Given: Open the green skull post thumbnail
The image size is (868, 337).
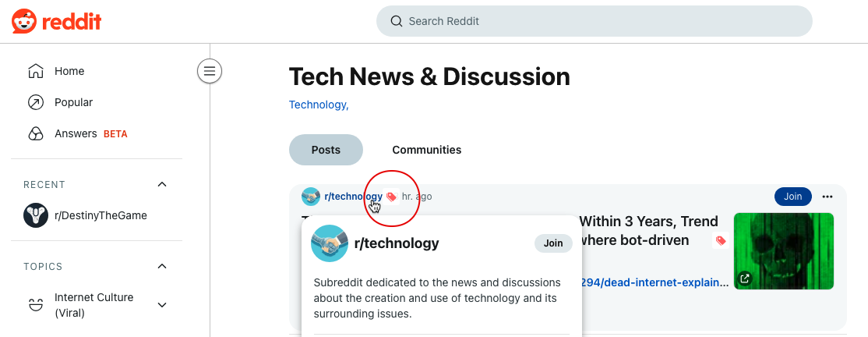Looking at the screenshot, I should pyautogui.click(x=784, y=250).
